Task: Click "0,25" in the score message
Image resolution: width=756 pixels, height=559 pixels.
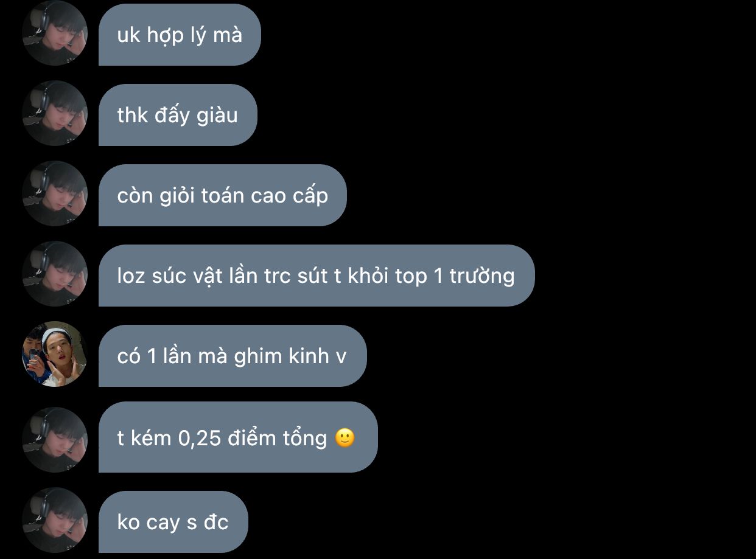Action: tap(200, 439)
